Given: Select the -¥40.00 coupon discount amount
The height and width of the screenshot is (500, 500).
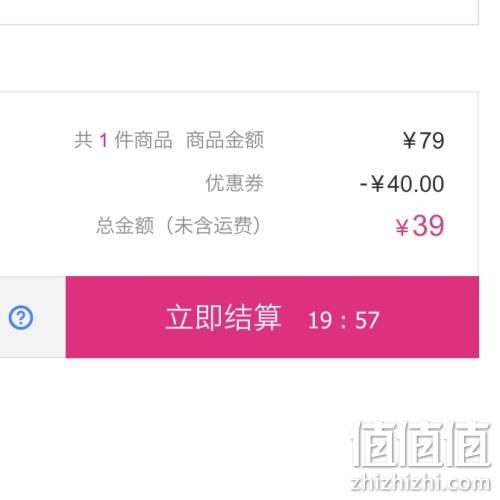Looking at the screenshot, I should (402, 184).
